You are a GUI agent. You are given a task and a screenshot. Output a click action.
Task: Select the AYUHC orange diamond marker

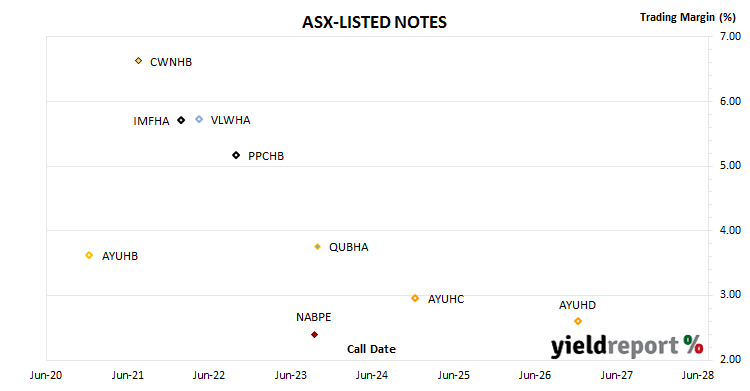[415, 298]
